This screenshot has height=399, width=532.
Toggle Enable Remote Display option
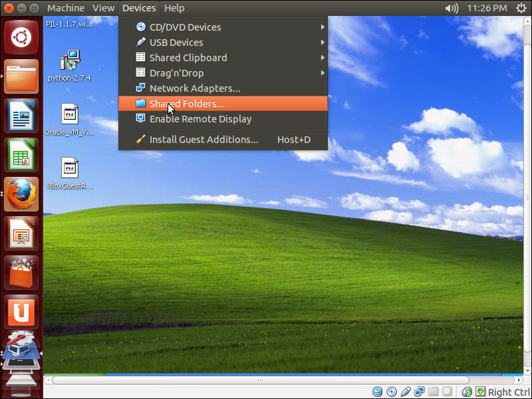click(223, 119)
